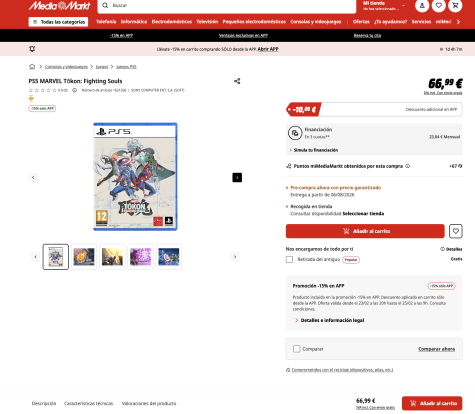
Task: Enable the Comparar checkbox
Action: pos(296,349)
